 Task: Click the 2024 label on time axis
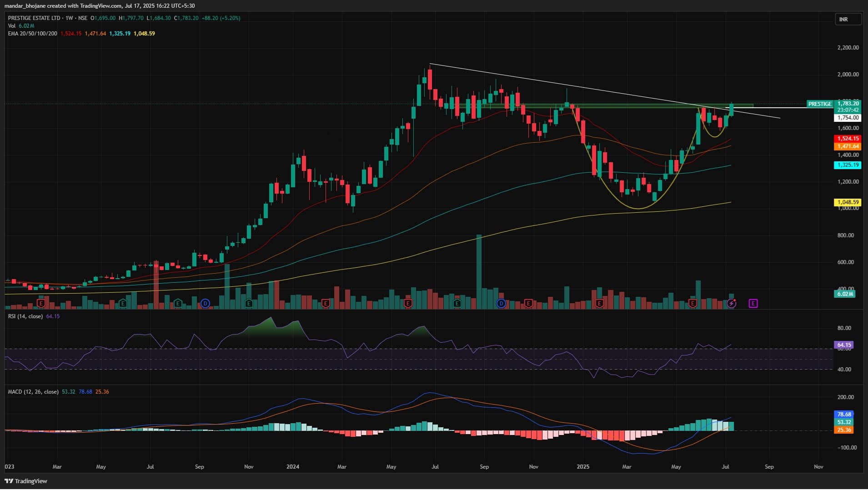tap(293, 467)
